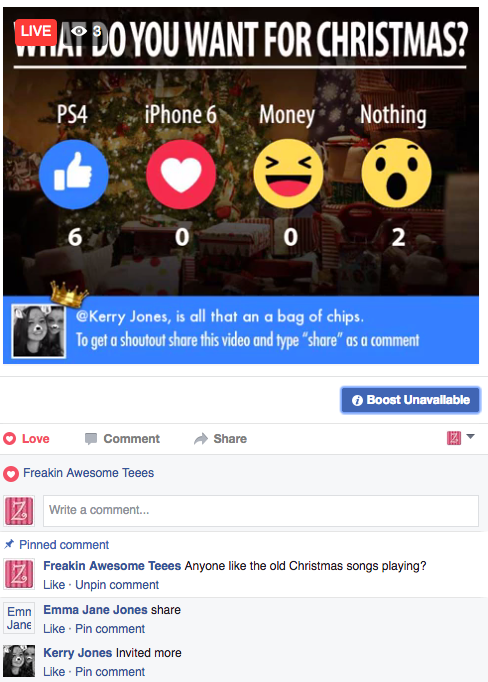Focus the Write a comment field
Image resolution: width=488 pixels, height=682 pixels.
click(x=261, y=510)
